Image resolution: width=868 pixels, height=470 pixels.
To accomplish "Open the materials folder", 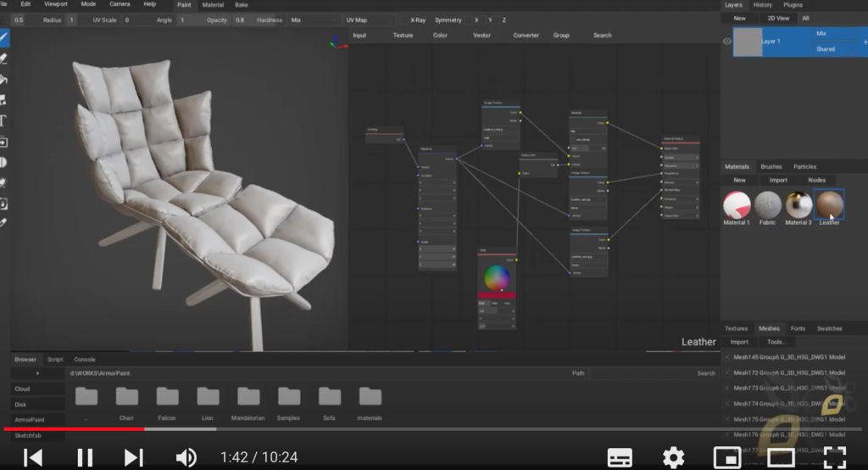I will click(370, 397).
